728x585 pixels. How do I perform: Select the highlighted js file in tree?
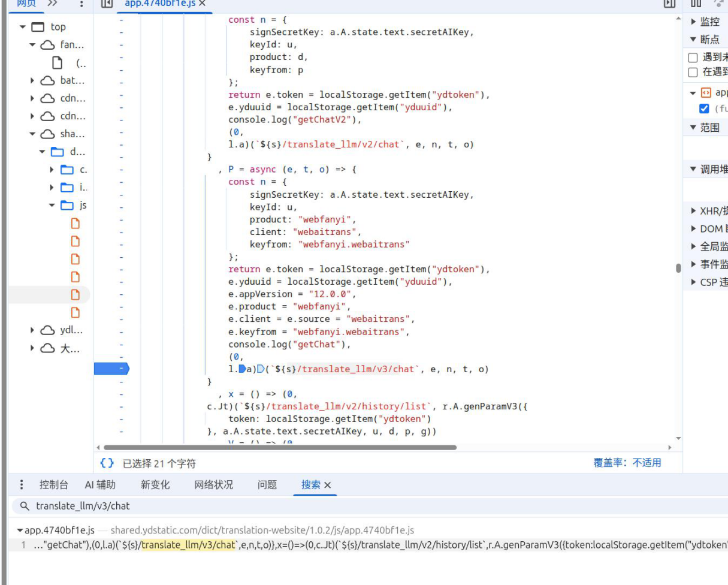click(x=75, y=294)
